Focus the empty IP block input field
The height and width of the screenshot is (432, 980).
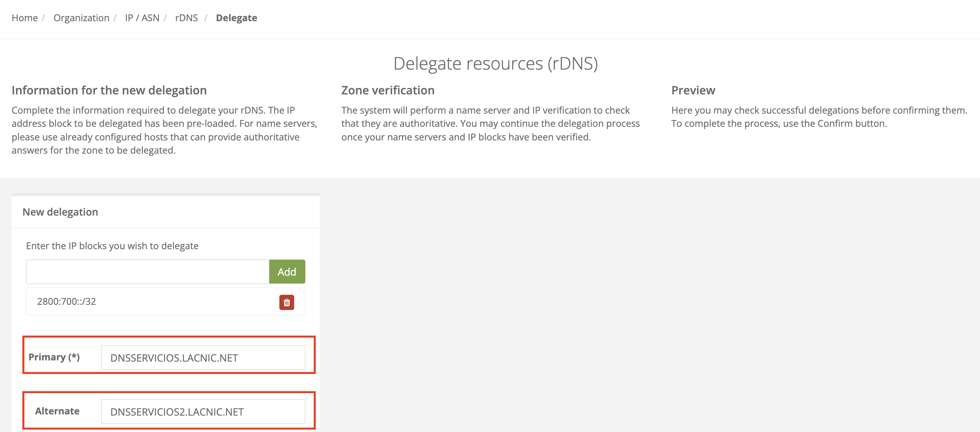[x=147, y=272]
